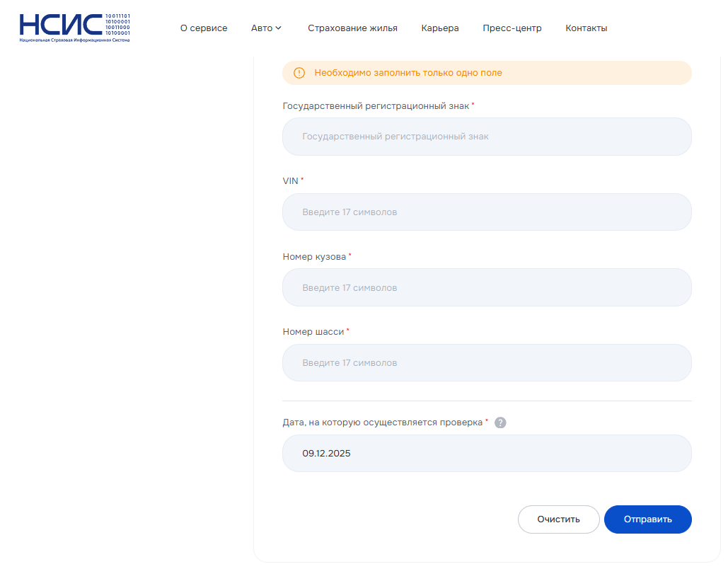Click the question mark help icon
This screenshot has width=728, height=569.
(500, 423)
